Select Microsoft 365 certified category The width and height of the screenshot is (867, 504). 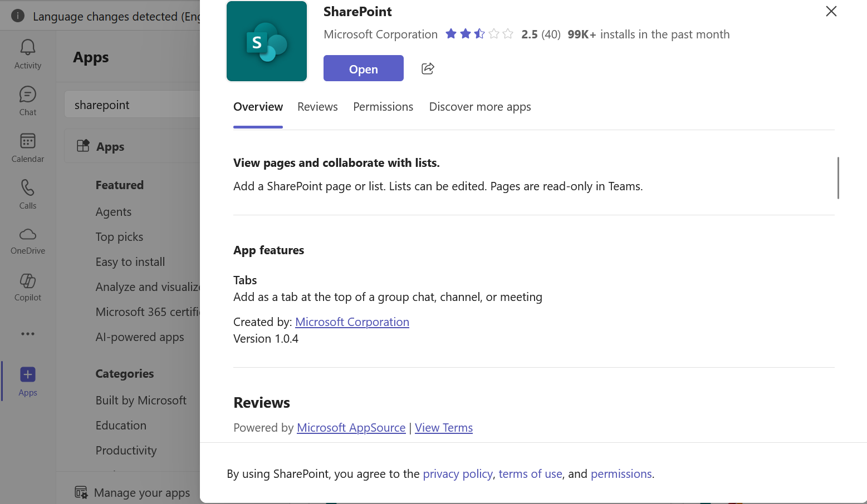pos(148,312)
